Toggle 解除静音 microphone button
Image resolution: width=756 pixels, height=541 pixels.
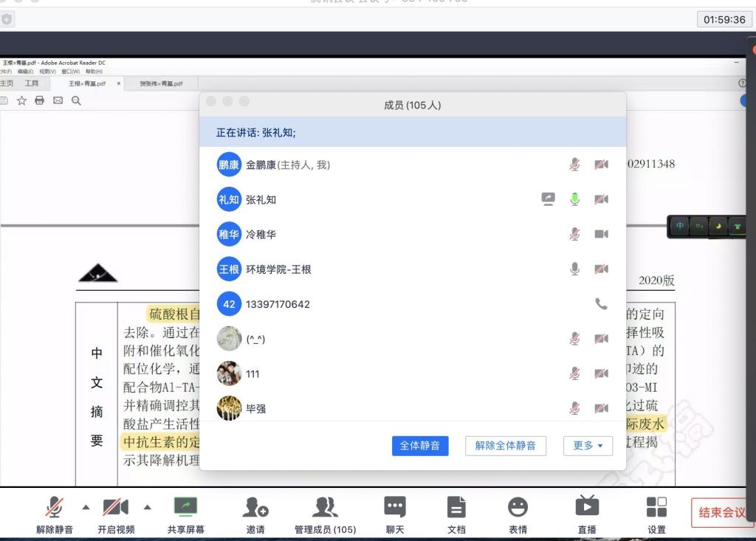54,507
